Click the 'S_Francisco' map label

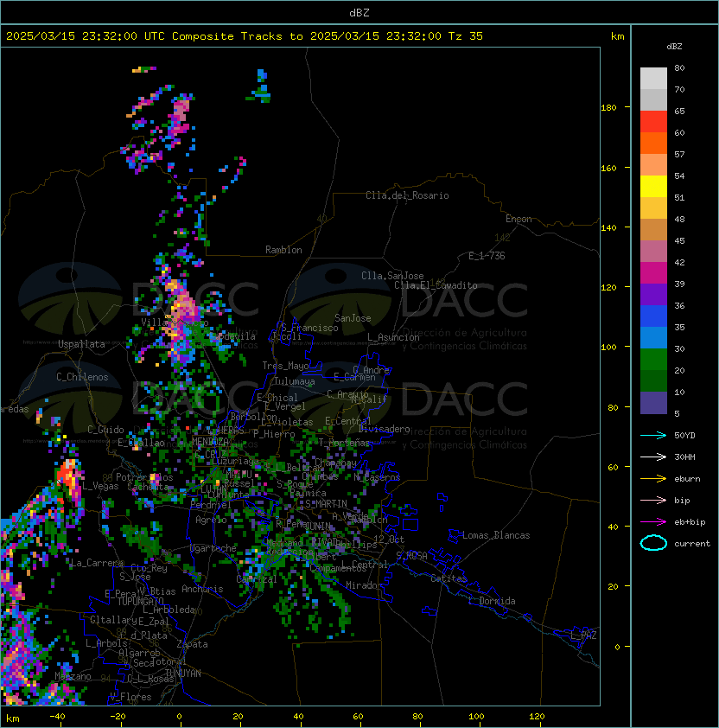(309, 328)
